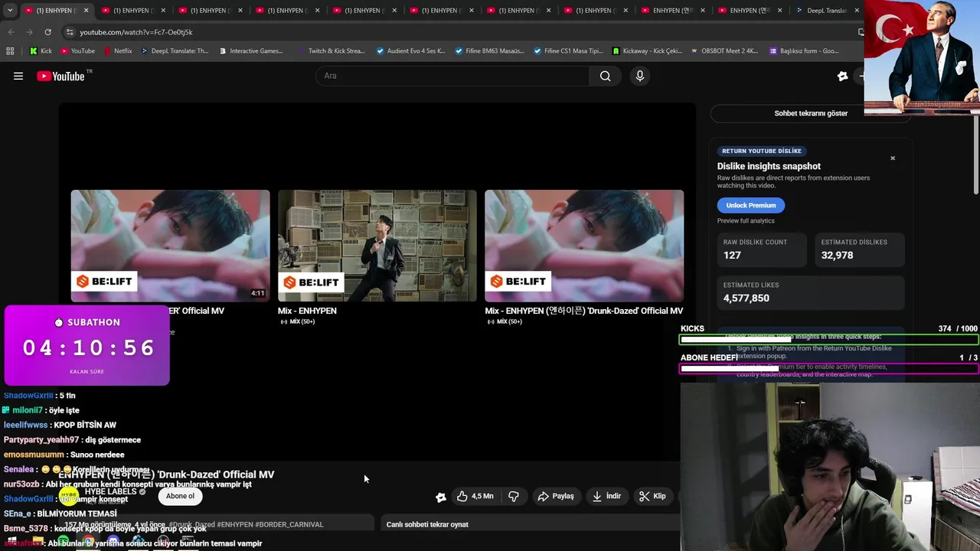Viewport: 980px width, 551px height.
Task: Open the 'Mix - ENHYPEN' middle thumbnail
Action: pos(377,246)
